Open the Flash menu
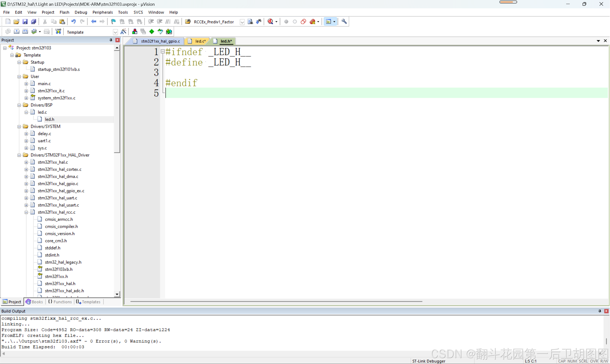Screen dimensions: 610x364 [x=64, y=12]
